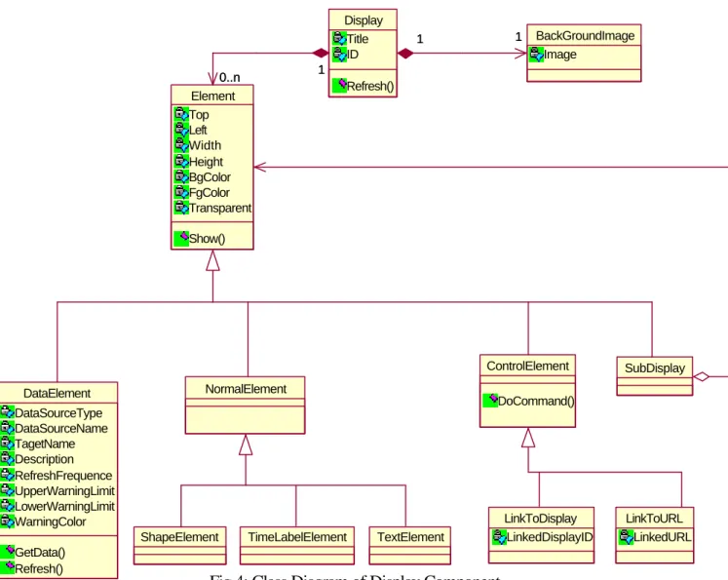Click the LinkedURL attribute text
This screenshot has height=580, width=728.
(x=662, y=537)
